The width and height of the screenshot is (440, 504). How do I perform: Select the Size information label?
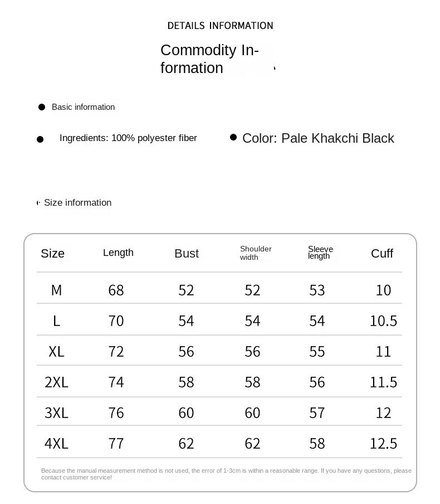coord(77,203)
